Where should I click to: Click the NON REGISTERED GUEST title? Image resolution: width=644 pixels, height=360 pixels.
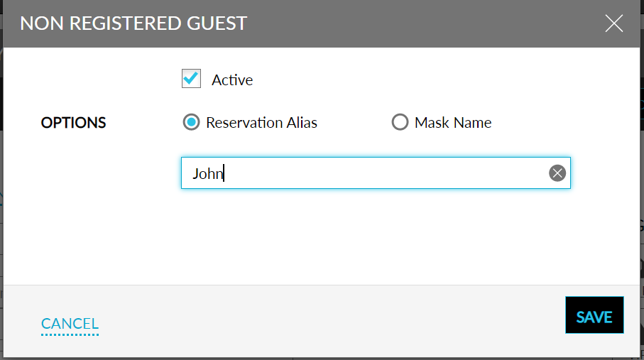pos(133,23)
